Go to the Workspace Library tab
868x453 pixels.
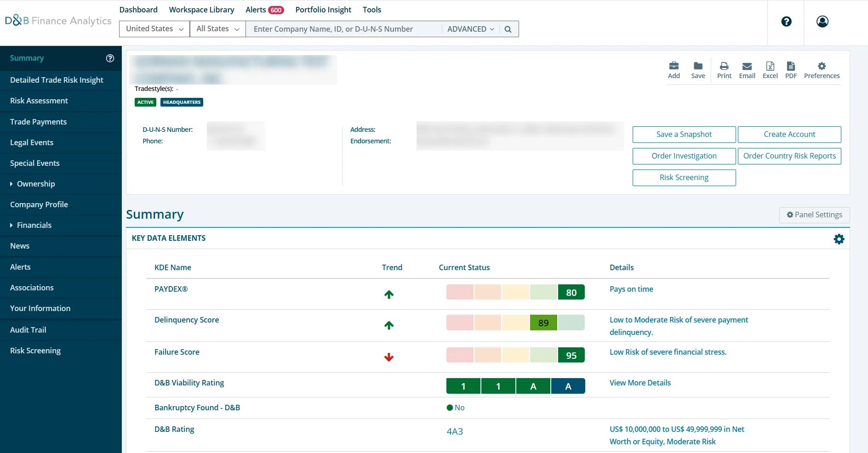[201, 10]
